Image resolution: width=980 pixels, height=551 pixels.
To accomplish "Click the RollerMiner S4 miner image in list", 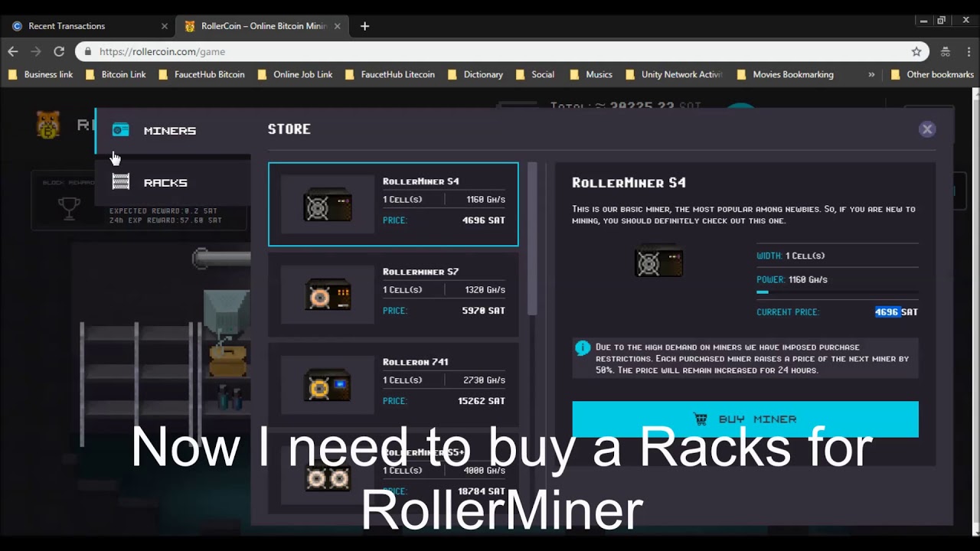I will tap(328, 205).
